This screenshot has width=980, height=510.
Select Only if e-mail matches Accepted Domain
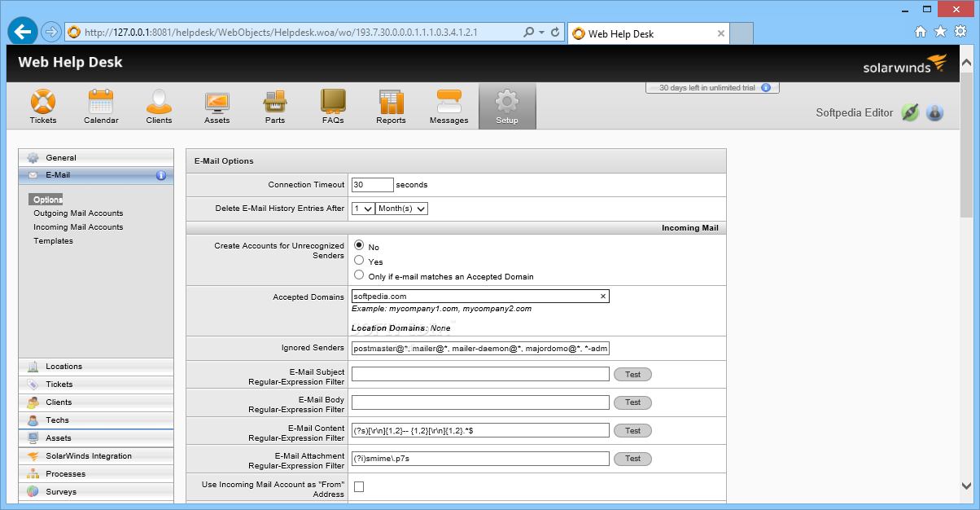pos(359,275)
